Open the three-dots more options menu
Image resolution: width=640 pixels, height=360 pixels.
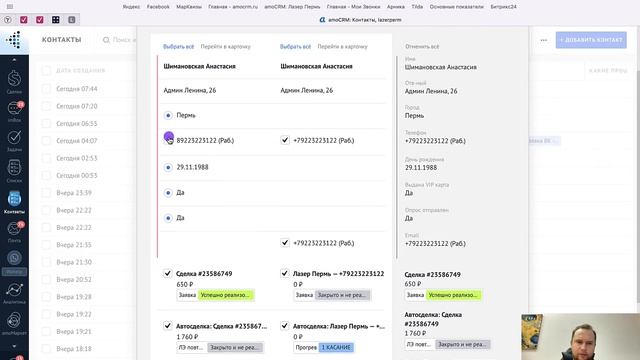click(x=544, y=40)
